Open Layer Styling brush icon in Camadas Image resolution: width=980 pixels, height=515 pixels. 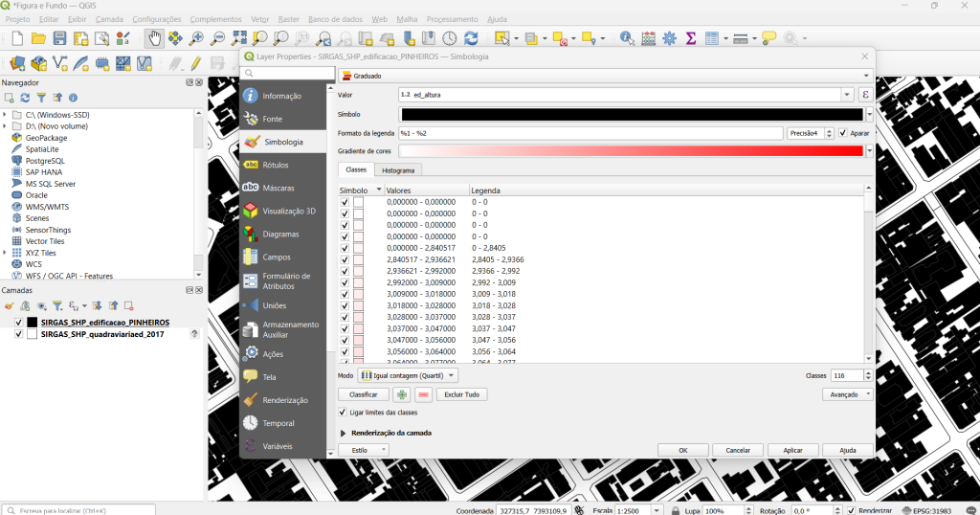click(9, 305)
